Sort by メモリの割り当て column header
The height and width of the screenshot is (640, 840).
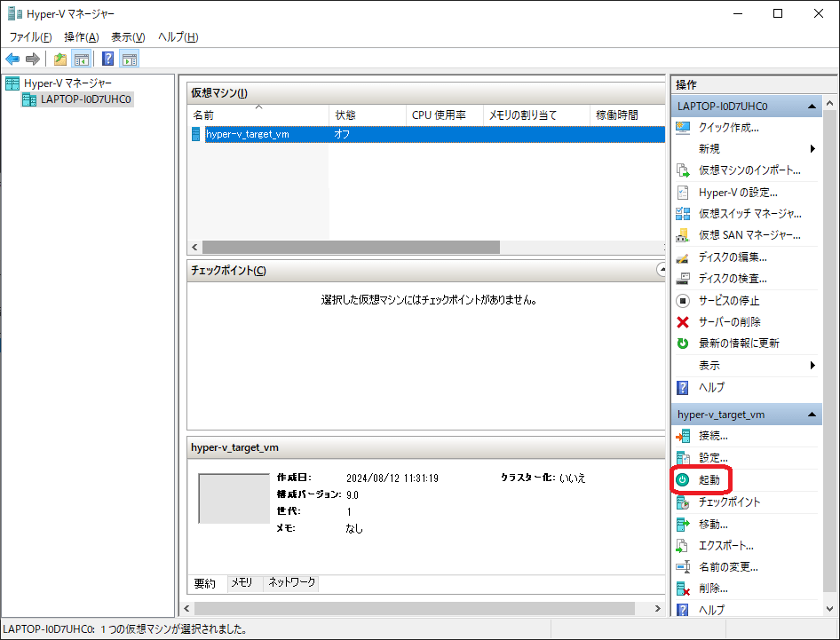pyautogui.click(x=537, y=115)
